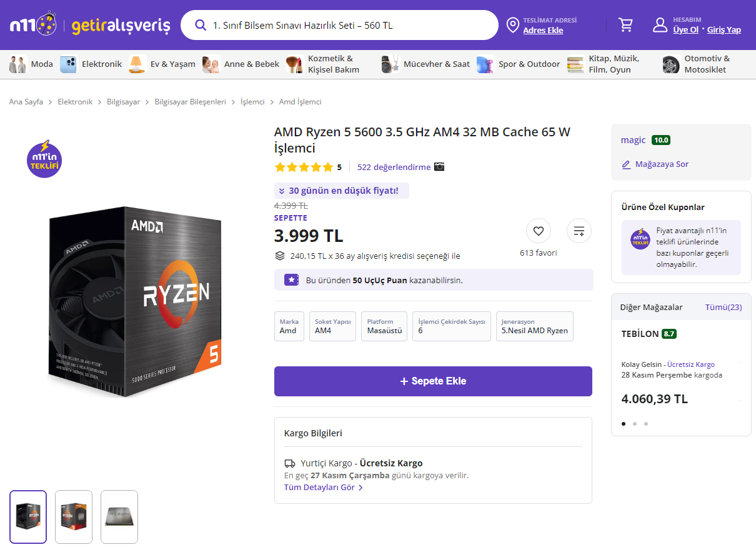Select the first carousel dot under TEBİLON
The height and width of the screenshot is (557, 756).
pyautogui.click(x=624, y=424)
